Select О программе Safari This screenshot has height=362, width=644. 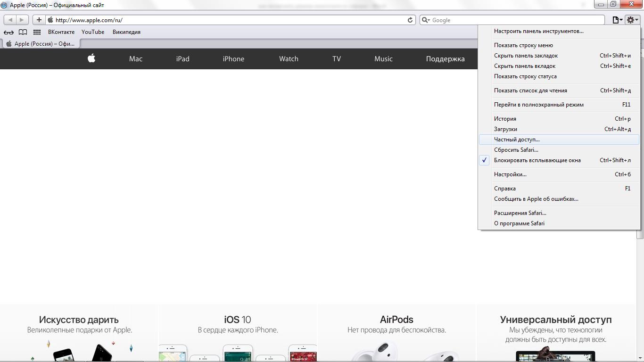559,223
